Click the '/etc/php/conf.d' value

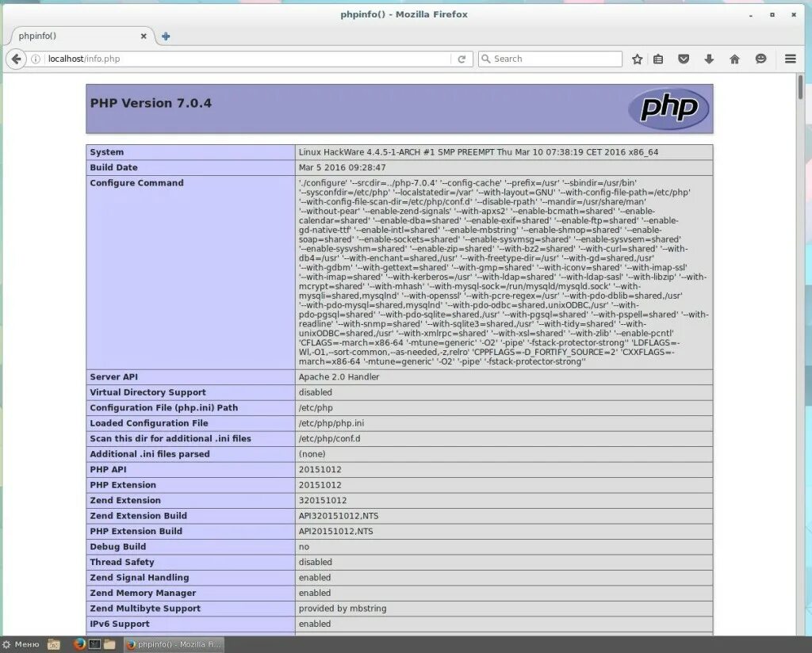pyautogui.click(x=329, y=439)
